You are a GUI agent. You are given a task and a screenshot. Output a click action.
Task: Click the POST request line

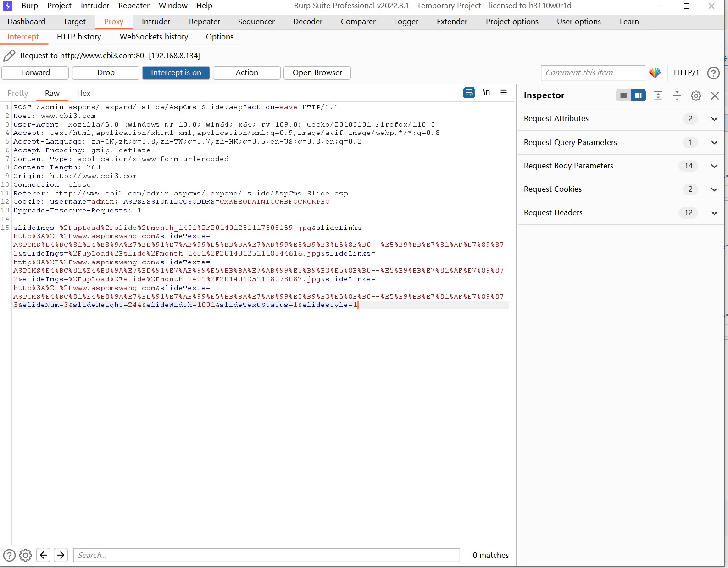176,107
